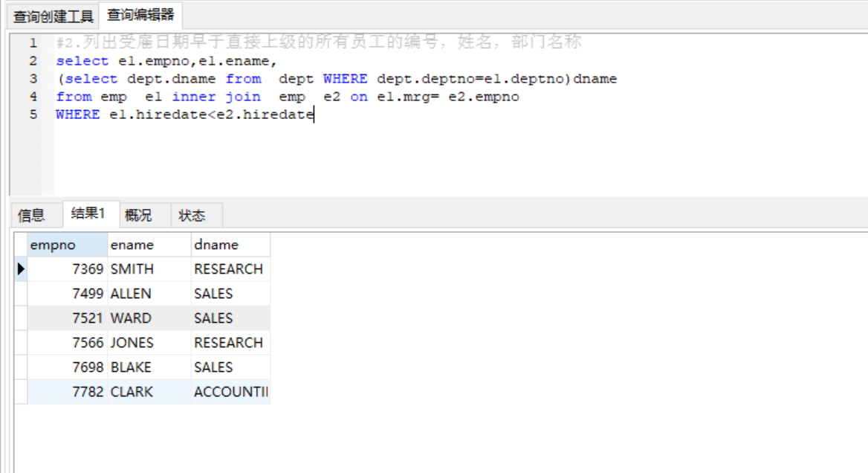This screenshot has width=868, height=473.
Task: Click the ALLEN cell in ename column
Action: click(149, 294)
